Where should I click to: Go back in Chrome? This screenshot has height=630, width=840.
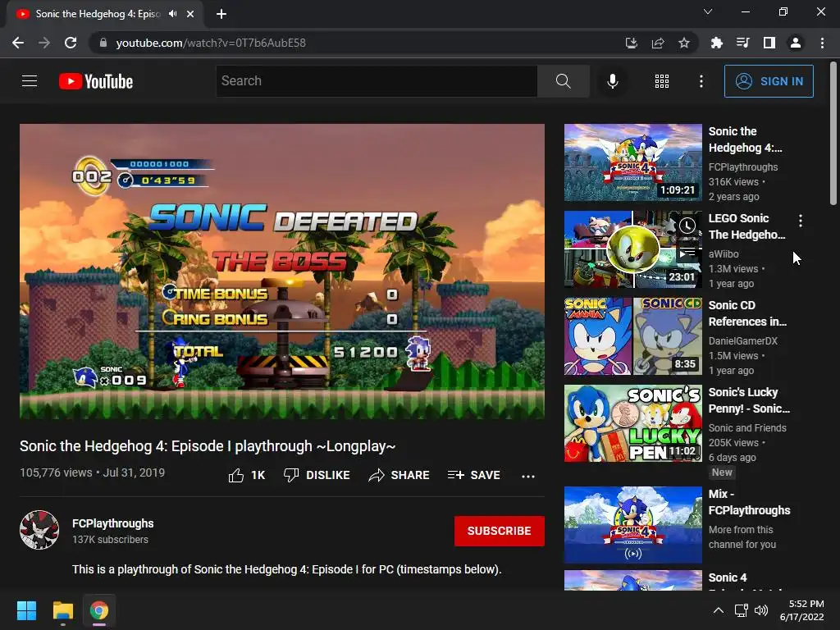click(18, 43)
